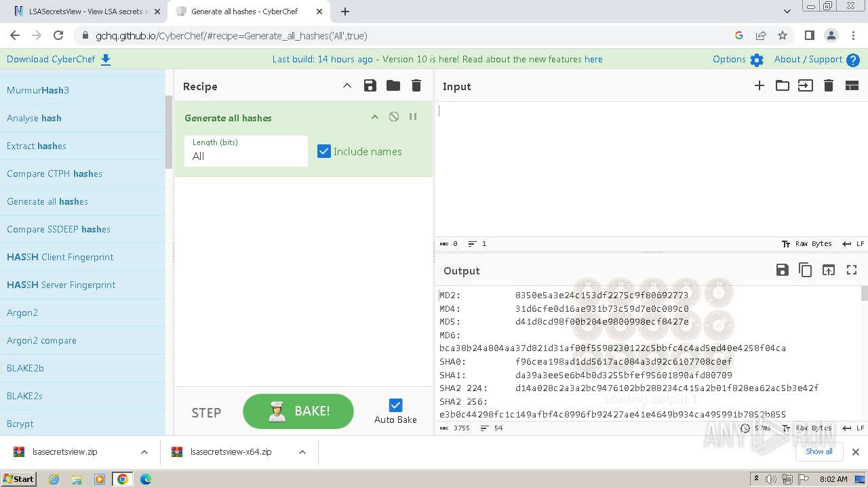Select HASSH Server Fingerprint operation

pyautogui.click(x=83, y=285)
